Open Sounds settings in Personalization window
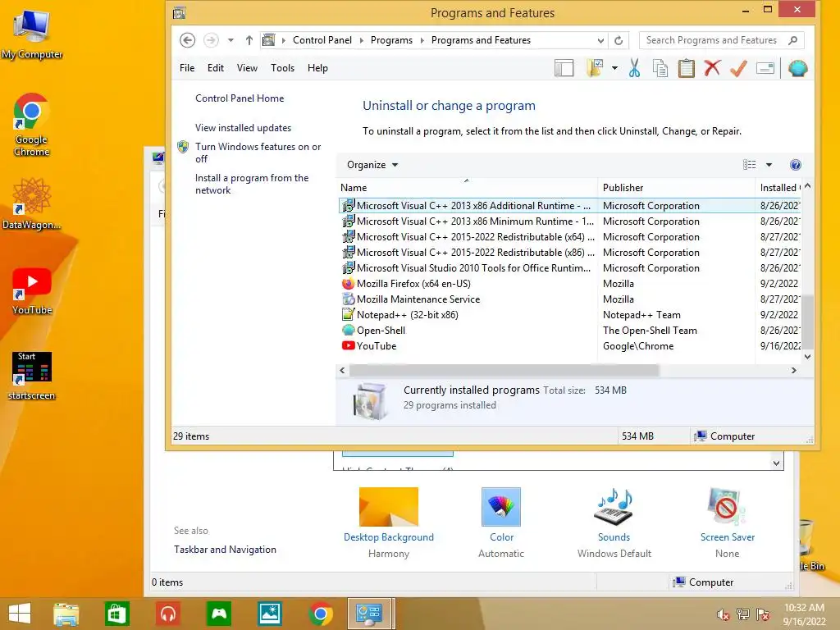The width and height of the screenshot is (840, 630). [x=614, y=523]
